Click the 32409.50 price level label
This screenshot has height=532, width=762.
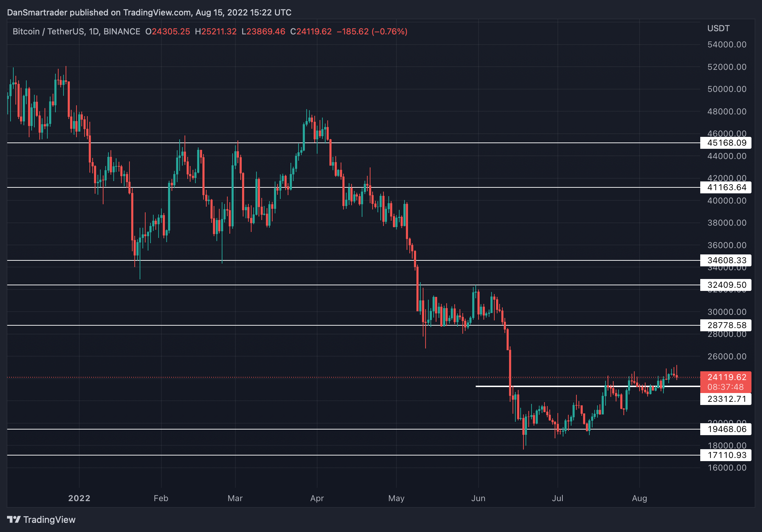pyautogui.click(x=726, y=285)
